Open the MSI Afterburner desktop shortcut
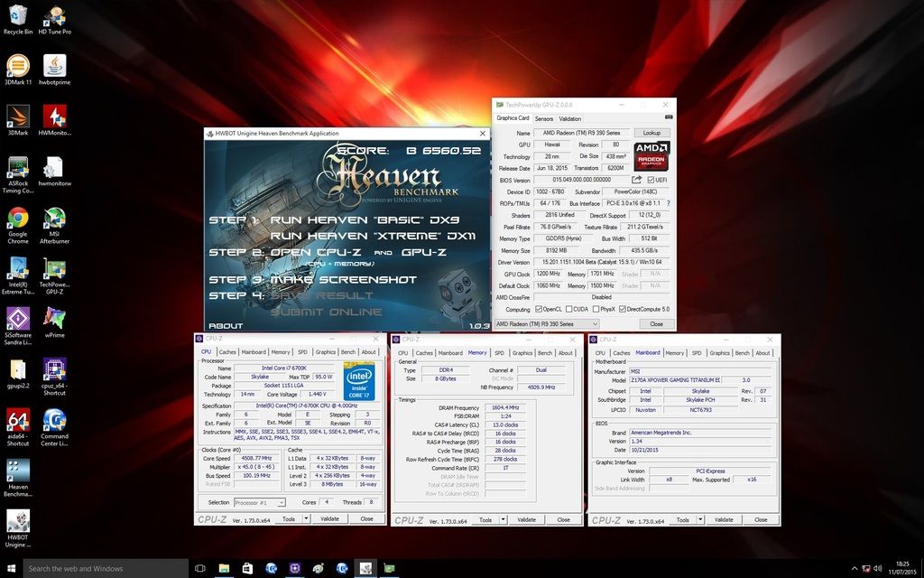This screenshot has height=578, width=924. 55,225
